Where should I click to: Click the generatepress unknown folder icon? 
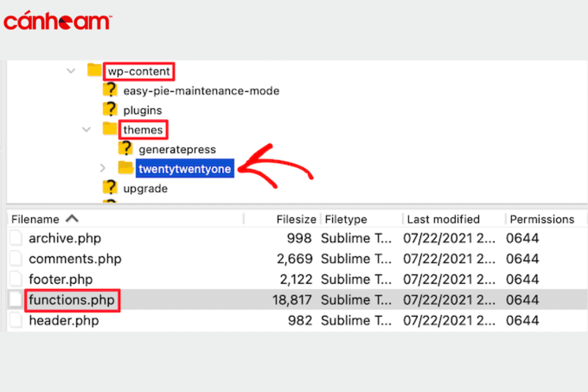[126, 148]
